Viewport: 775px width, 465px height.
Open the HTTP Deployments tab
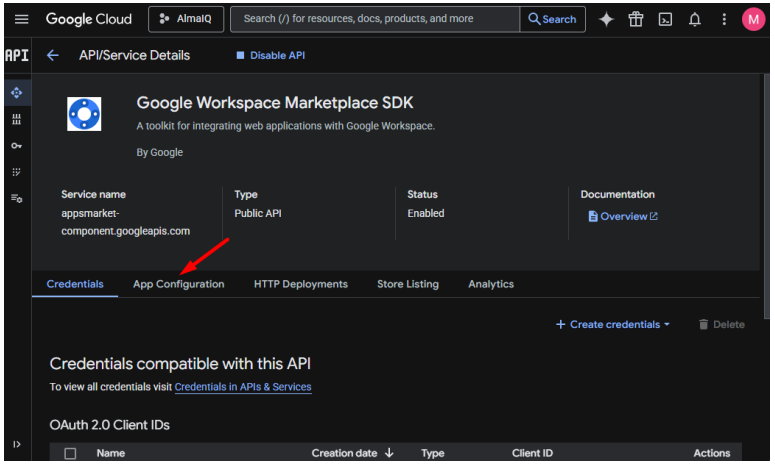[301, 284]
